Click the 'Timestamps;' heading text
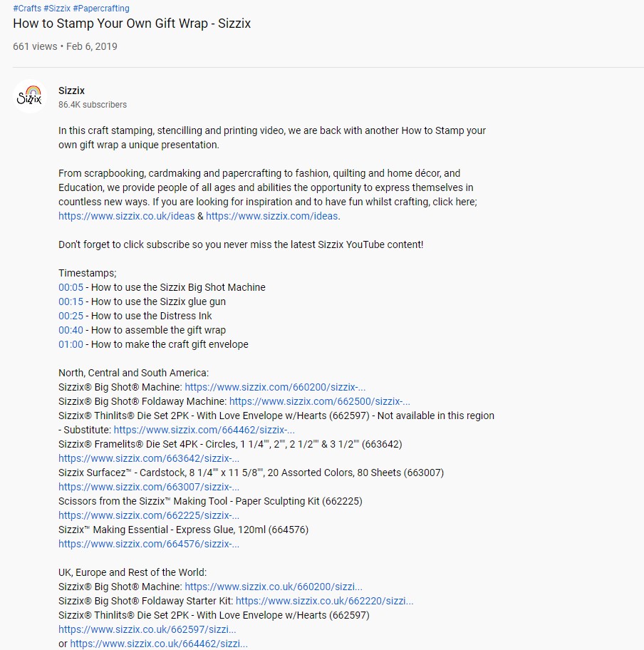This screenshot has height=650, width=644. pos(88,273)
